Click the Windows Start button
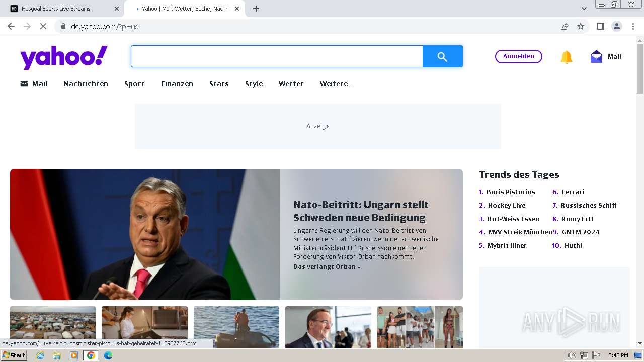644x362 pixels. (14, 355)
